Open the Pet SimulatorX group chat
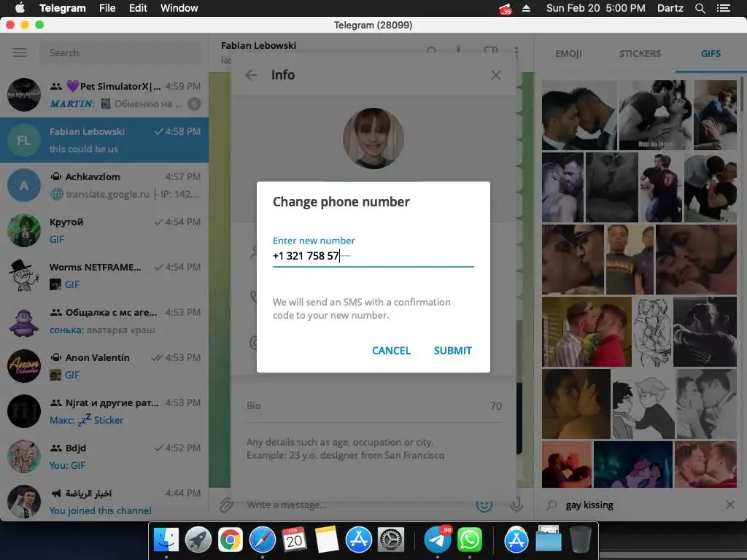The image size is (747, 560). coord(104,95)
